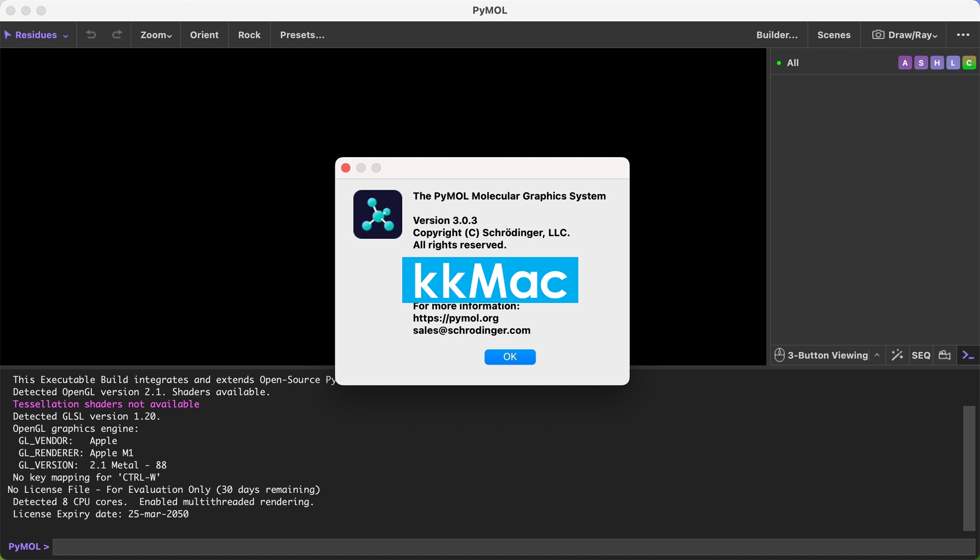Click 'The PyMOL Molecular Graphics System' heading
The height and width of the screenshot is (560, 980).
click(509, 196)
